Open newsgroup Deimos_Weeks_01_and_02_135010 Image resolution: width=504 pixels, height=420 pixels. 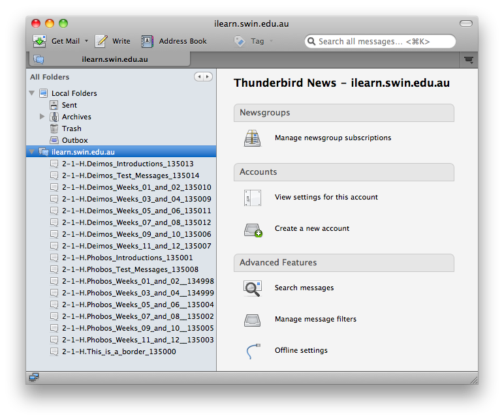[136, 187]
